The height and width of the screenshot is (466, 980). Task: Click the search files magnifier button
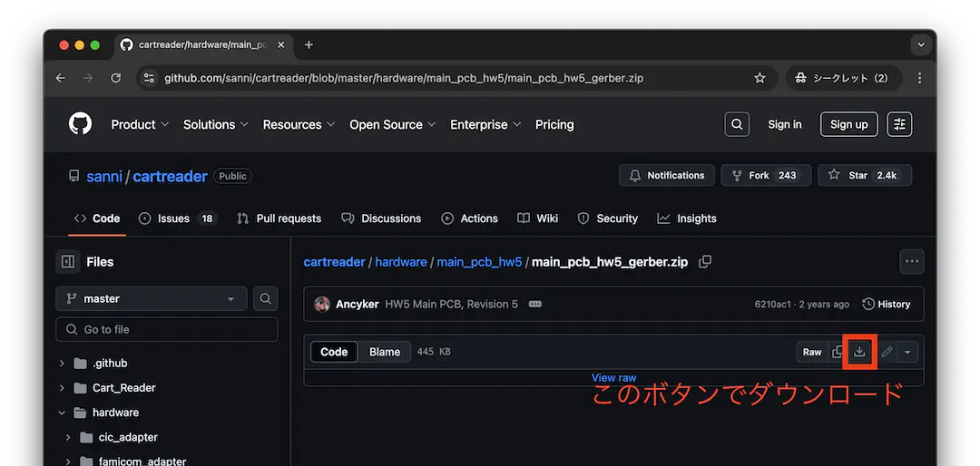pyautogui.click(x=266, y=298)
